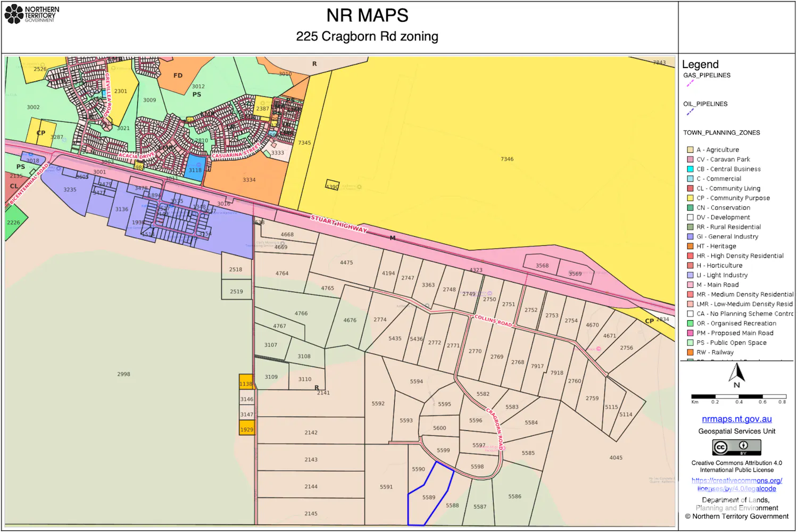Click the Cragborn Road label on map
The height and width of the screenshot is (532, 798).
pos(495,429)
